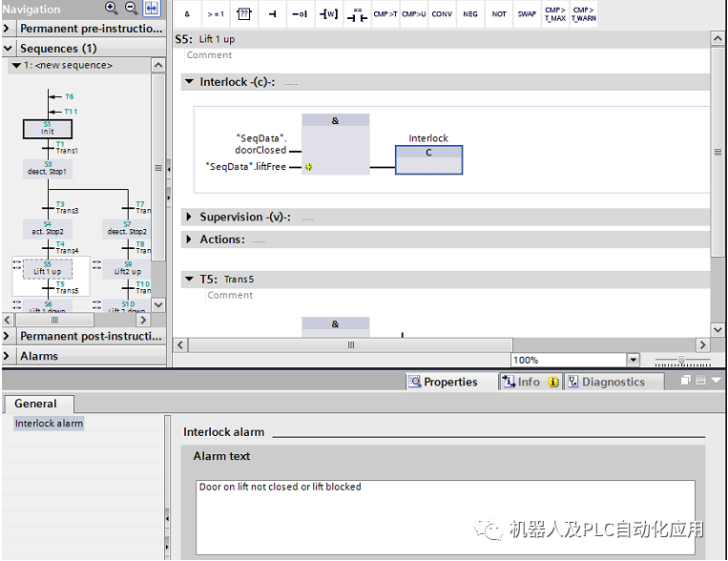Expand the Supervision -(v)- section
Image resolution: width=728 pixels, height=561 pixels.
[x=189, y=217]
